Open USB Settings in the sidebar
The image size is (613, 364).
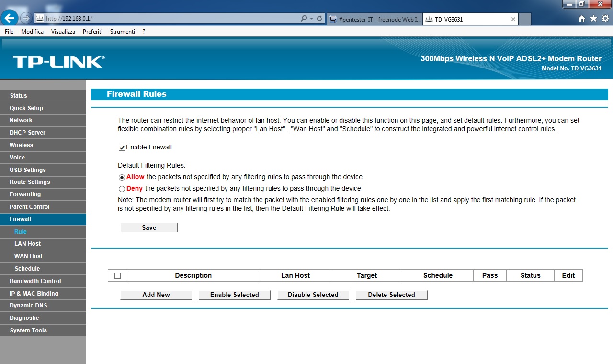pyautogui.click(x=43, y=170)
